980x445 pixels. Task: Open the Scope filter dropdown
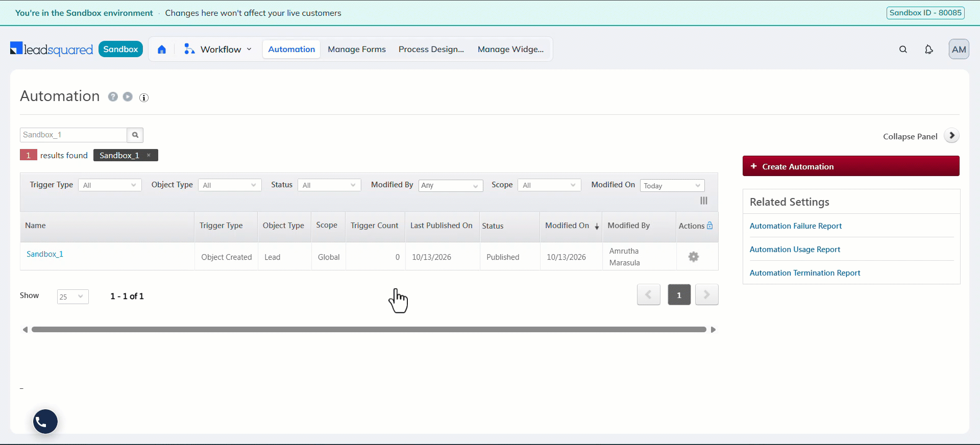tap(549, 185)
